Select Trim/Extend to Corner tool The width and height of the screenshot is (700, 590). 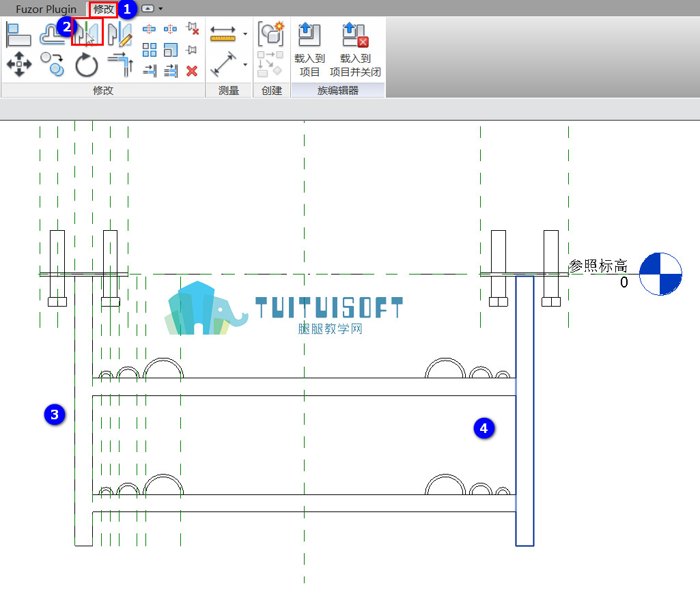(x=120, y=65)
